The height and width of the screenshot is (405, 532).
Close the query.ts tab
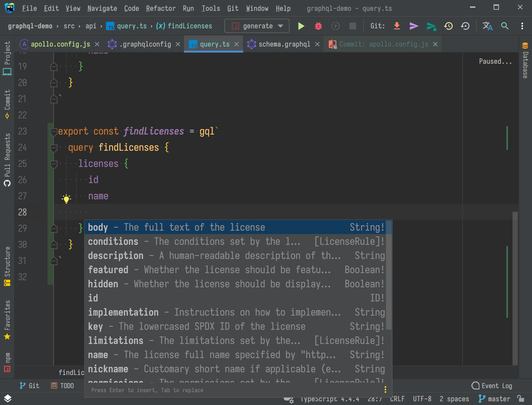coord(237,44)
